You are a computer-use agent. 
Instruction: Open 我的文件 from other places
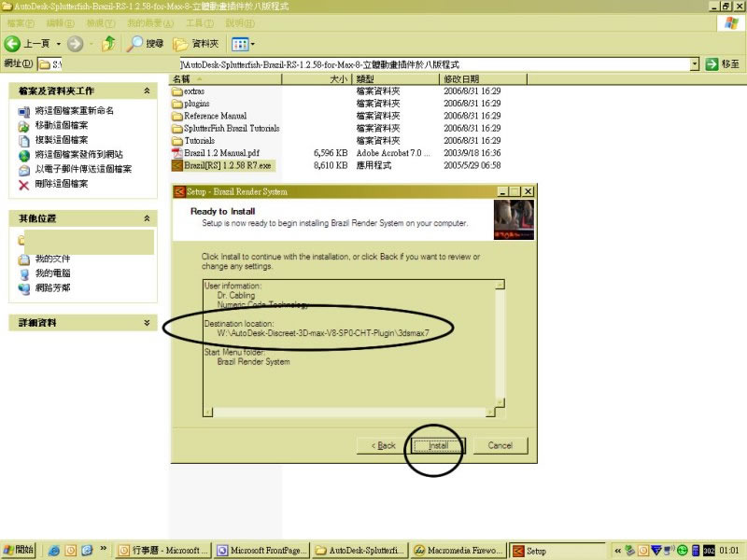click(x=44, y=259)
